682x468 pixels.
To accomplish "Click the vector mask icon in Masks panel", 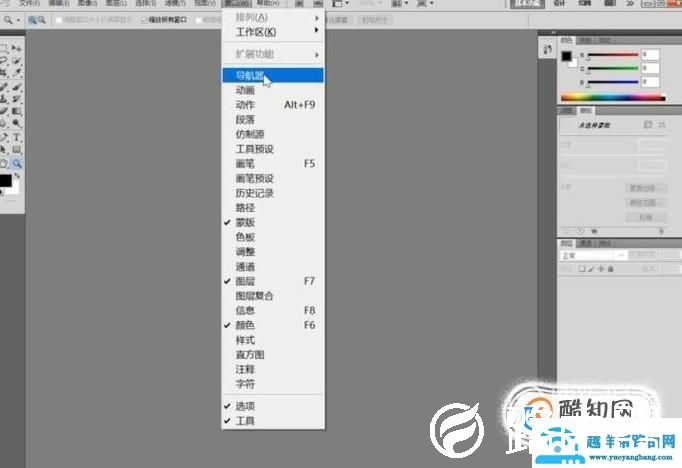I will point(662,125).
